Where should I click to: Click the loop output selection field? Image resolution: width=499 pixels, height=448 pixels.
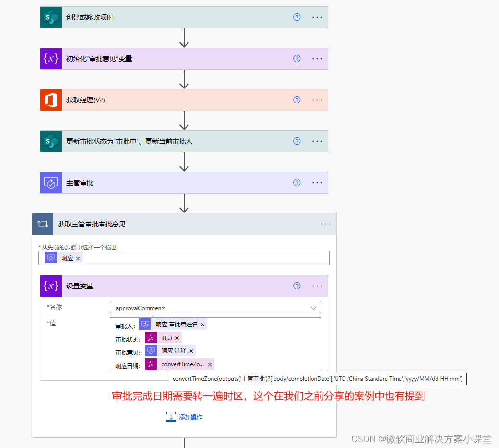coord(184,258)
